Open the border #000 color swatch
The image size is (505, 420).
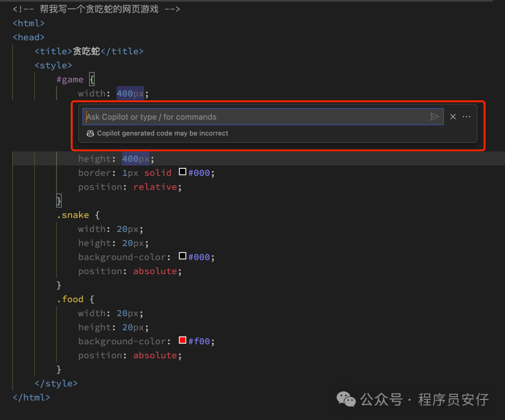tap(183, 173)
